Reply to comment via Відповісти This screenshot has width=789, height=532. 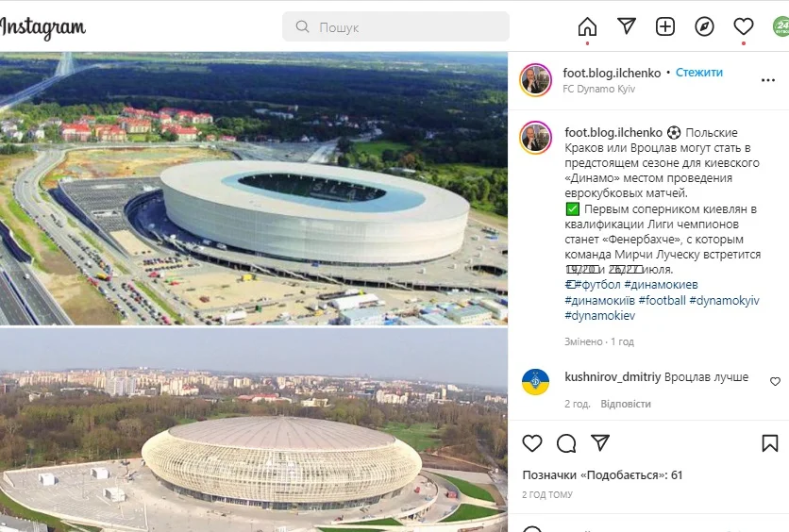pos(626,404)
